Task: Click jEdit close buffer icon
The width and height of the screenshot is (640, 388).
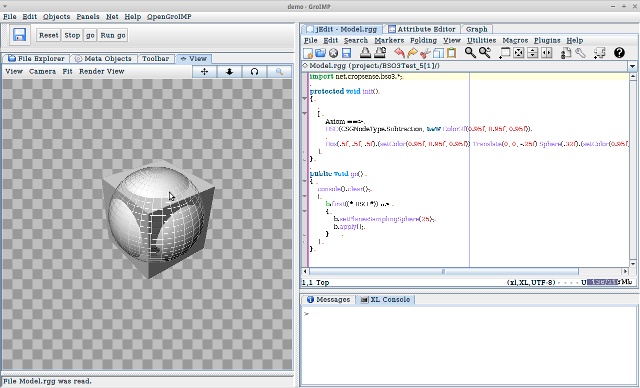Action: pos(333,53)
